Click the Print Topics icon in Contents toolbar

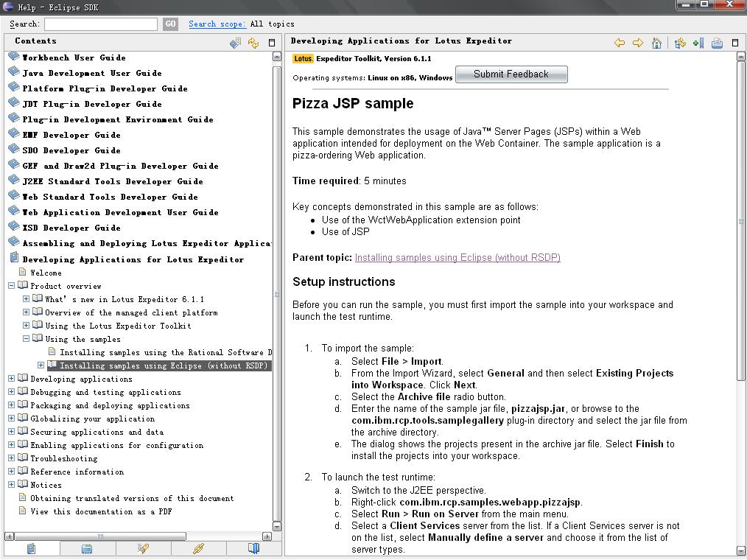coord(235,43)
